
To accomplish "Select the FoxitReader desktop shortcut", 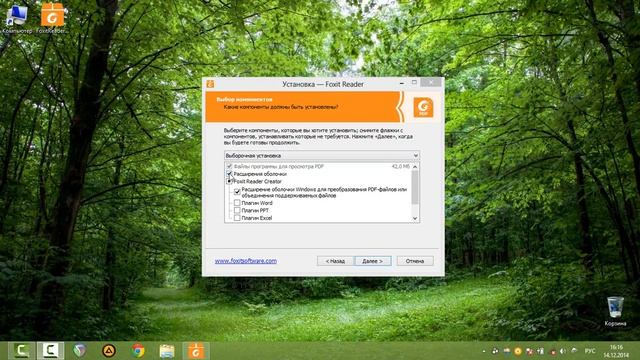I will point(52,18).
